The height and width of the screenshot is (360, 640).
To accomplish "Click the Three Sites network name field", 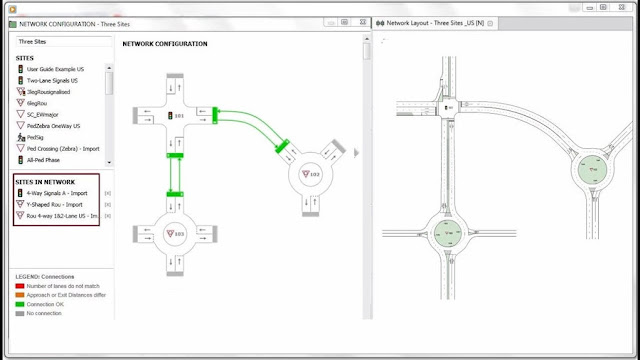I will (x=64, y=42).
